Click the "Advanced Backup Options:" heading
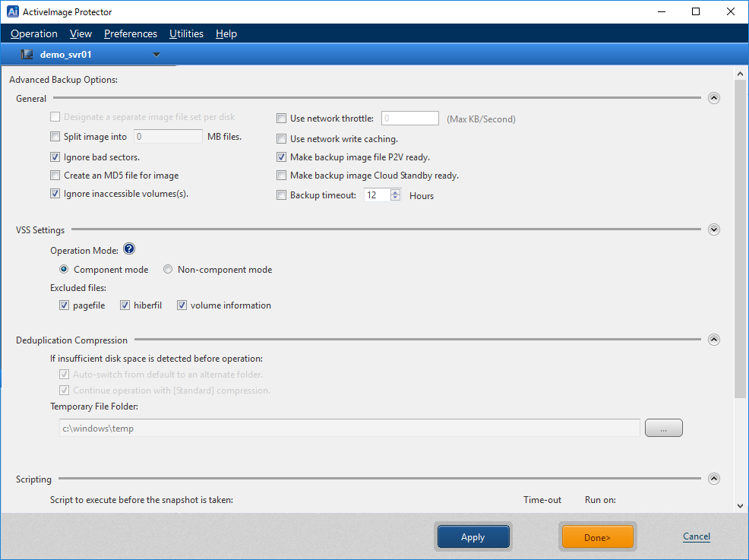The width and height of the screenshot is (749, 560). [64, 80]
